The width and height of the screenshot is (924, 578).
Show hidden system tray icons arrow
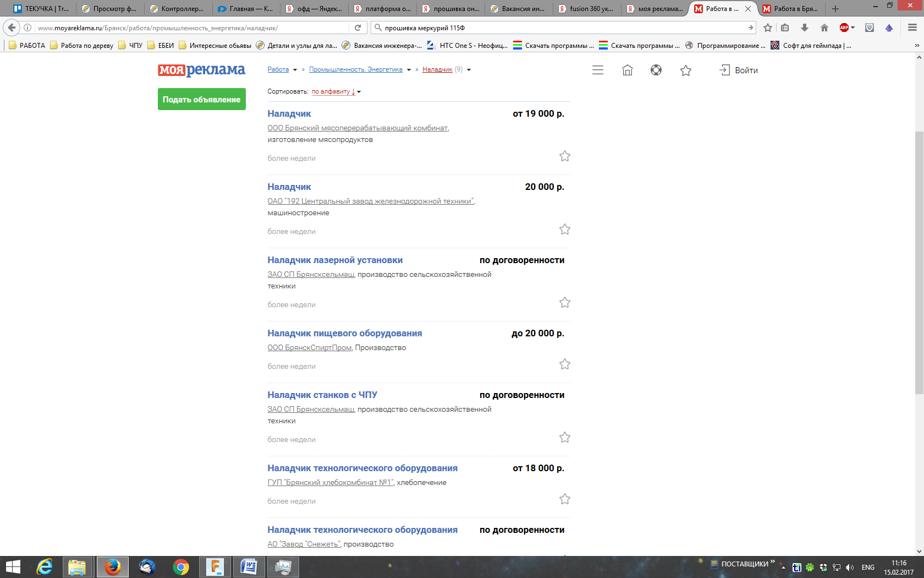click(x=783, y=568)
